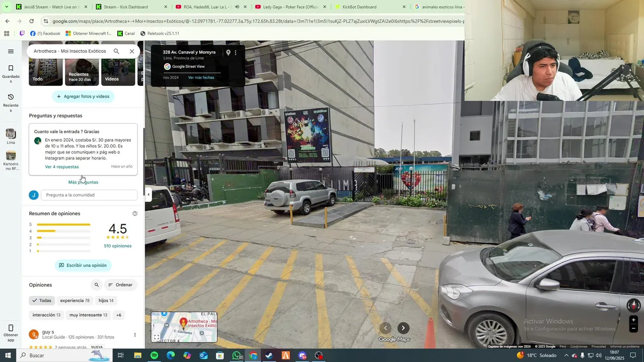
Task: Toggle the experiencia 78 filter chip
Action: pos(75,301)
